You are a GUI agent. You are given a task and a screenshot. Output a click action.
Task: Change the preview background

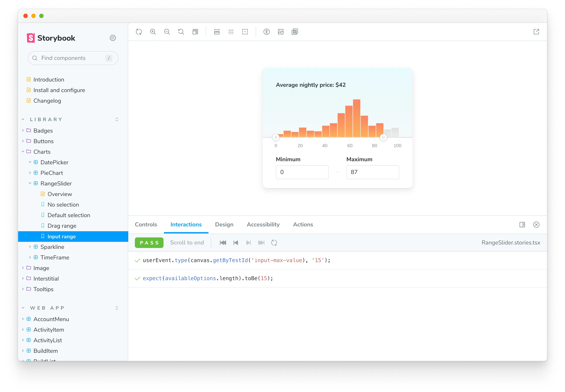(195, 32)
